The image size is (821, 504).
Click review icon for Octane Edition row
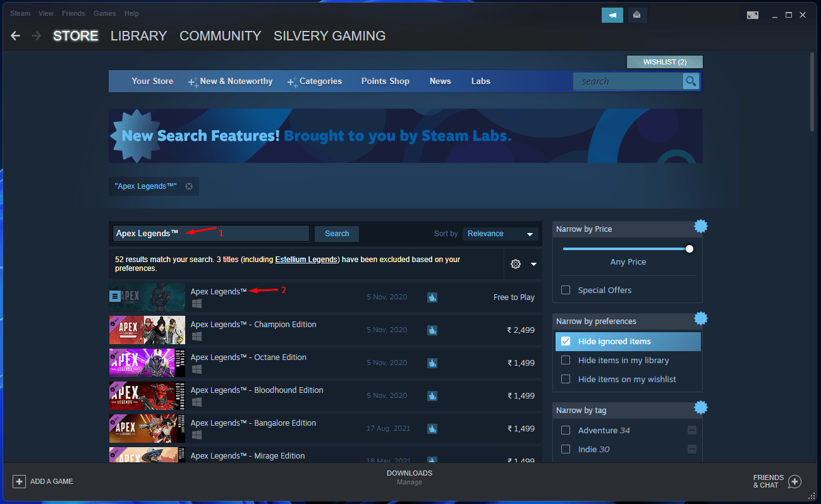coord(432,363)
